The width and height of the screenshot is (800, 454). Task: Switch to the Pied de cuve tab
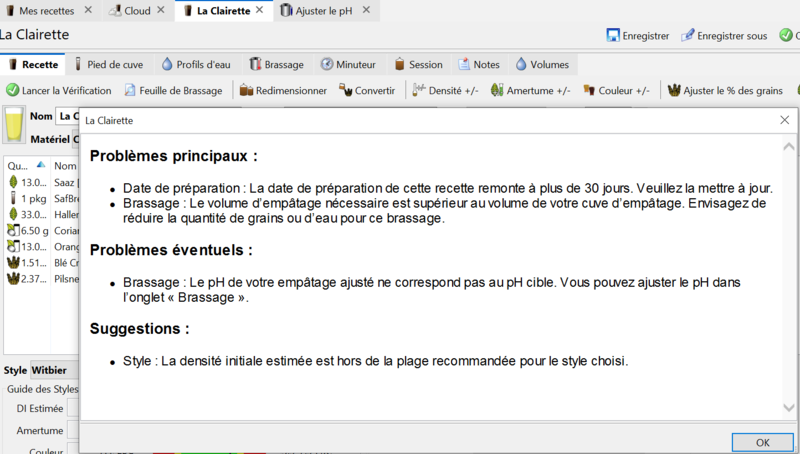(x=107, y=64)
